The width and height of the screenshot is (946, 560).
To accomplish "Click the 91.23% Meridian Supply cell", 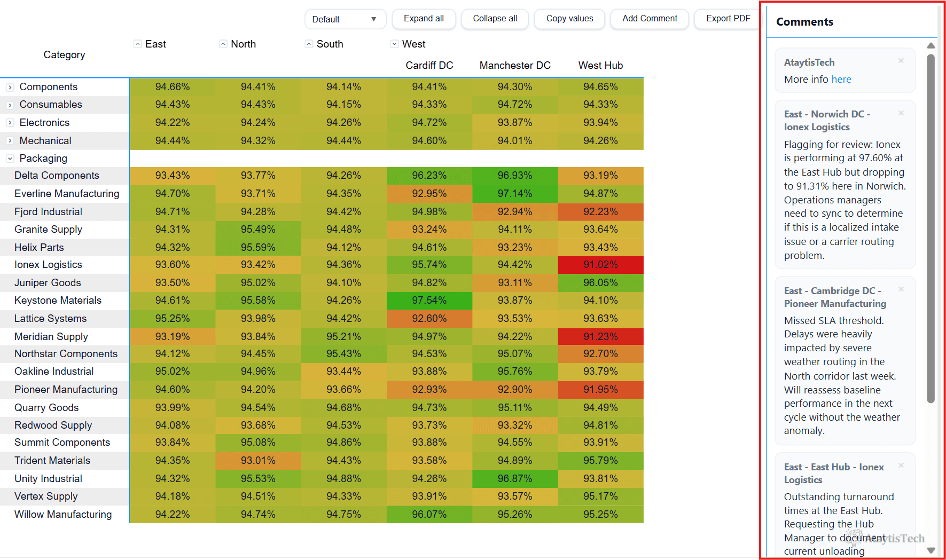I will pyautogui.click(x=600, y=336).
